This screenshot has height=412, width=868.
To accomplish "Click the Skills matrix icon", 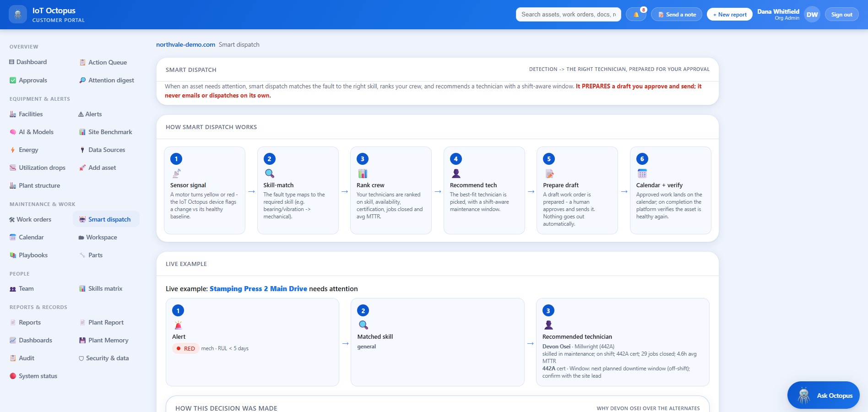I will click(x=82, y=289).
